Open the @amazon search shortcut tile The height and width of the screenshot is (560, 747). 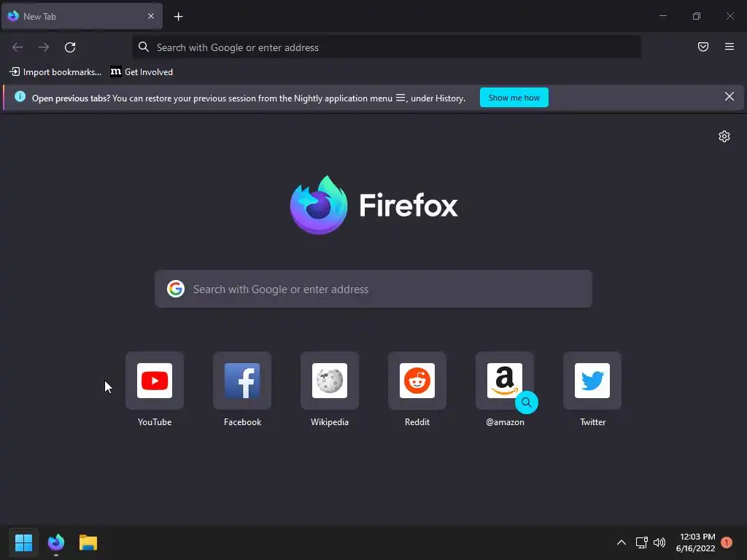[505, 381]
